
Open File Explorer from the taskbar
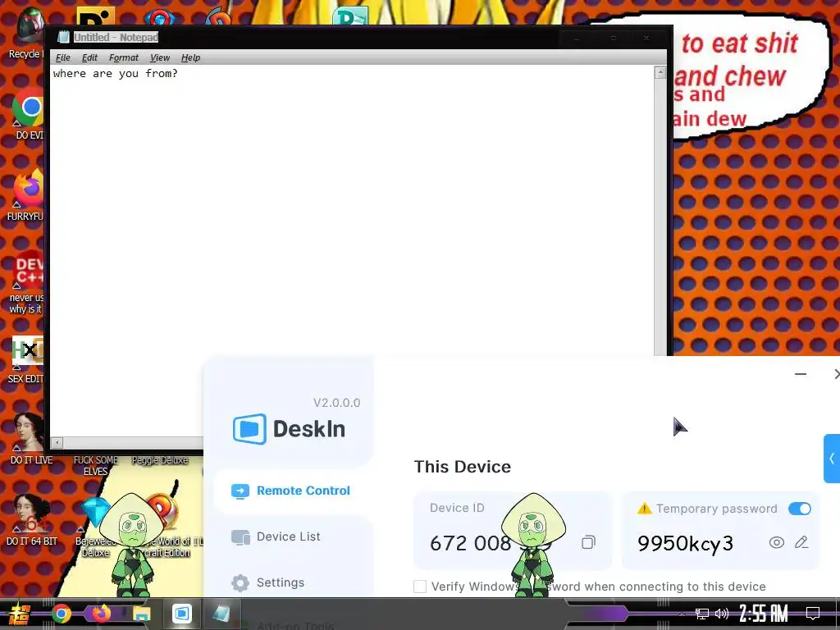point(141,614)
